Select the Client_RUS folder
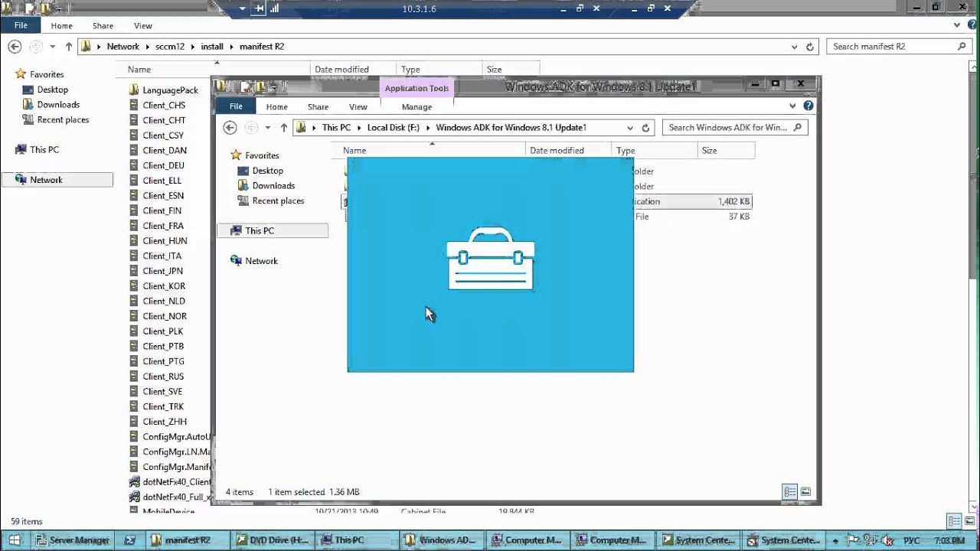 163,377
